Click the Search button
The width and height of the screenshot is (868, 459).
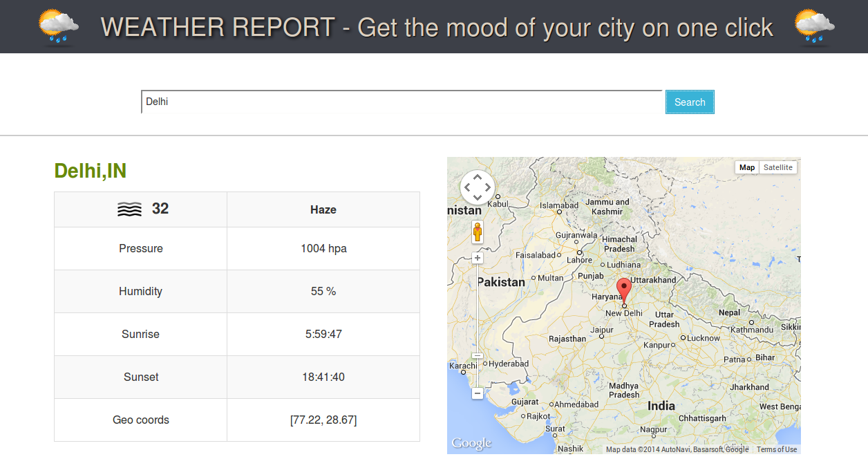coord(690,102)
